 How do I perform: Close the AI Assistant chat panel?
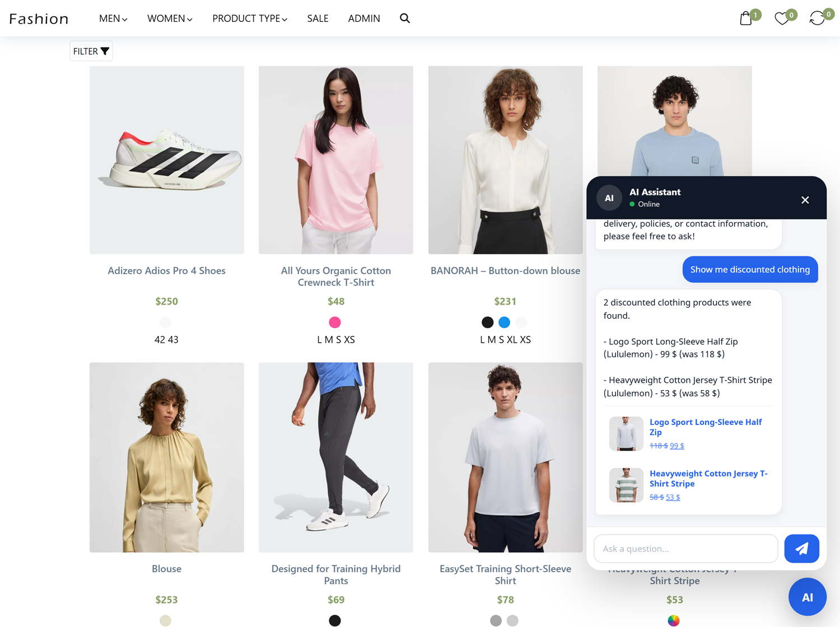805,200
